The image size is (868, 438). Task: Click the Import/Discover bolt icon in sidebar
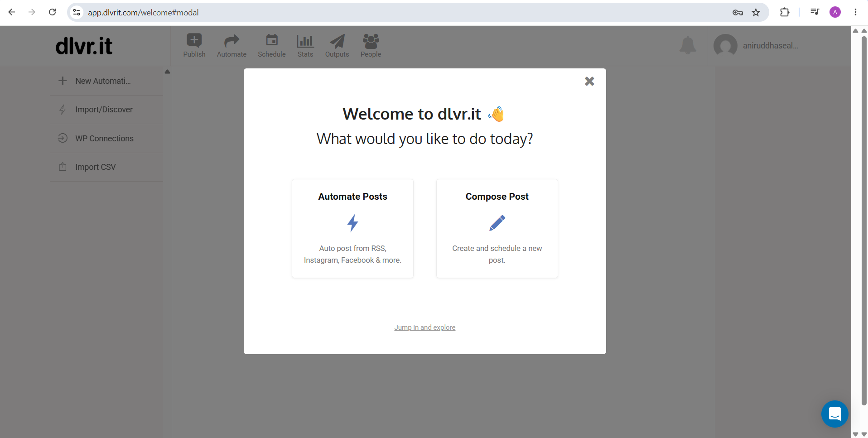(x=63, y=110)
